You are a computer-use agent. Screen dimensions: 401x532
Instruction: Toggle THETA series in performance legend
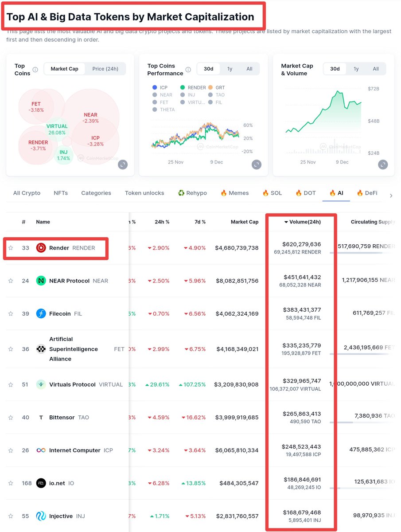pos(163,110)
